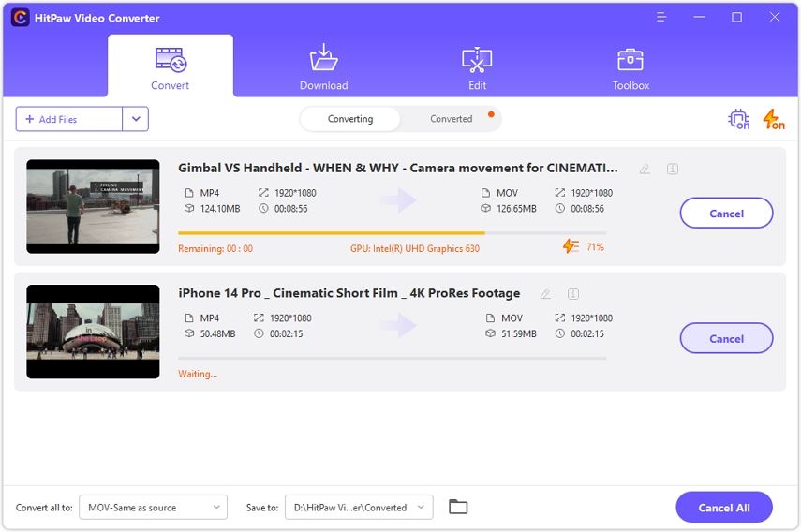Click the 50.48MB source file size
The height and width of the screenshot is (532, 801).
(x=217, y=333)
